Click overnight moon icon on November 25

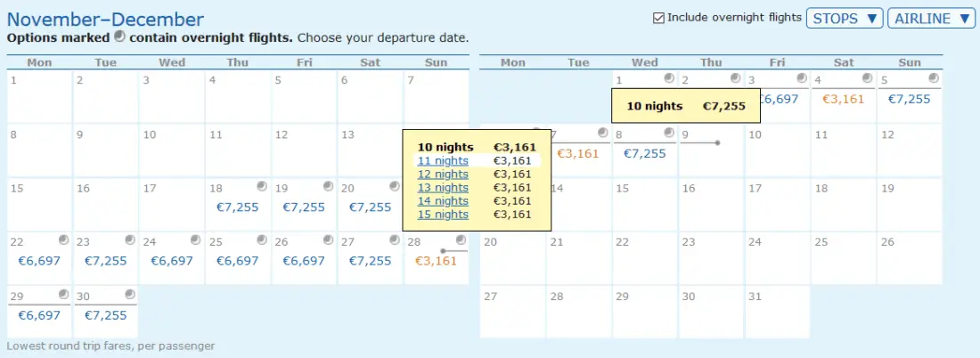point(262,240)
